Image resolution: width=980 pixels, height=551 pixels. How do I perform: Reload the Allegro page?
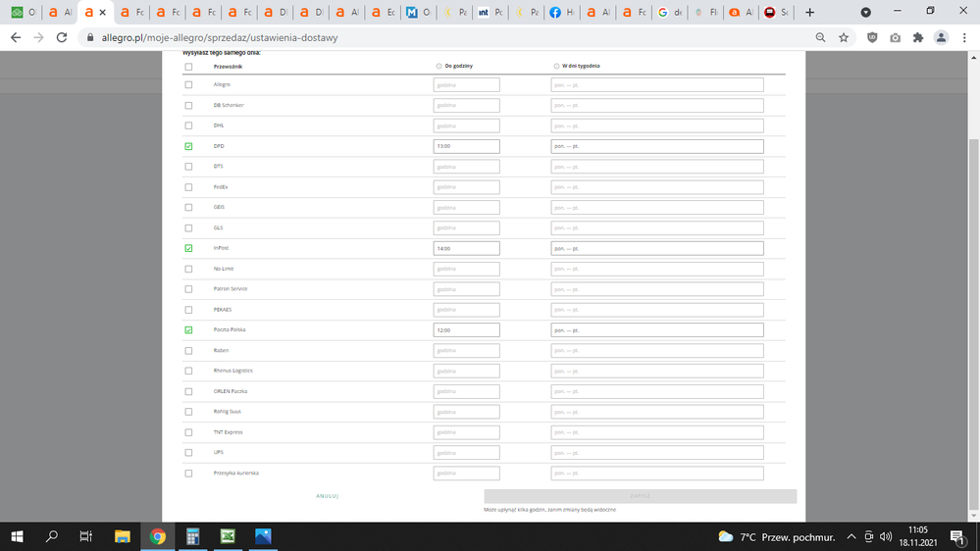pos(61,37)
